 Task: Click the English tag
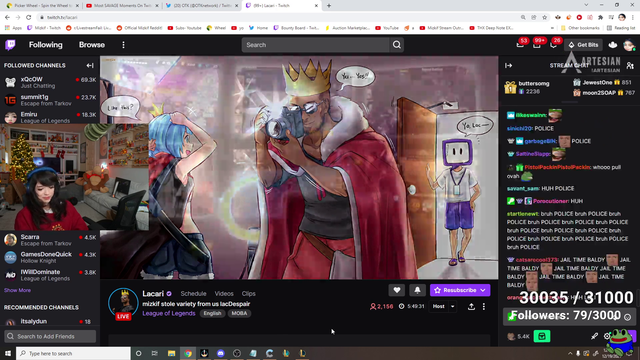[212, 313]
